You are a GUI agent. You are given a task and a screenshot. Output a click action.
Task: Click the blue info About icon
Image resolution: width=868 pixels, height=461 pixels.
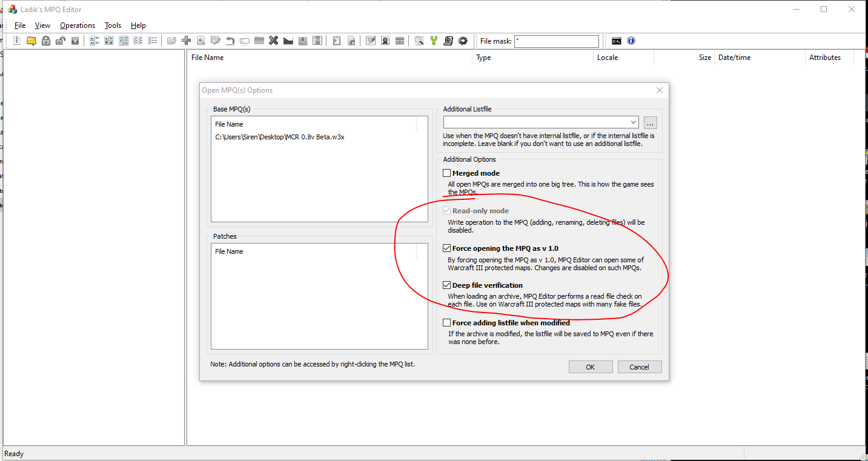pos(631,41)
